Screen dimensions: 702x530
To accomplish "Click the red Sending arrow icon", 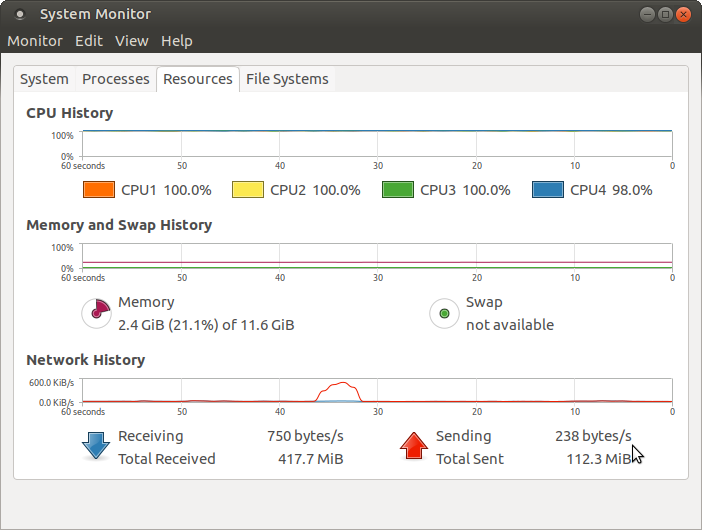I will tap(414, 446).
